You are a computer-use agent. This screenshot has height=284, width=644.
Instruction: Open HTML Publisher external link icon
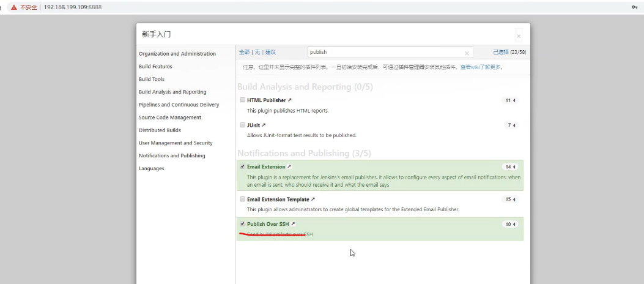290,100
